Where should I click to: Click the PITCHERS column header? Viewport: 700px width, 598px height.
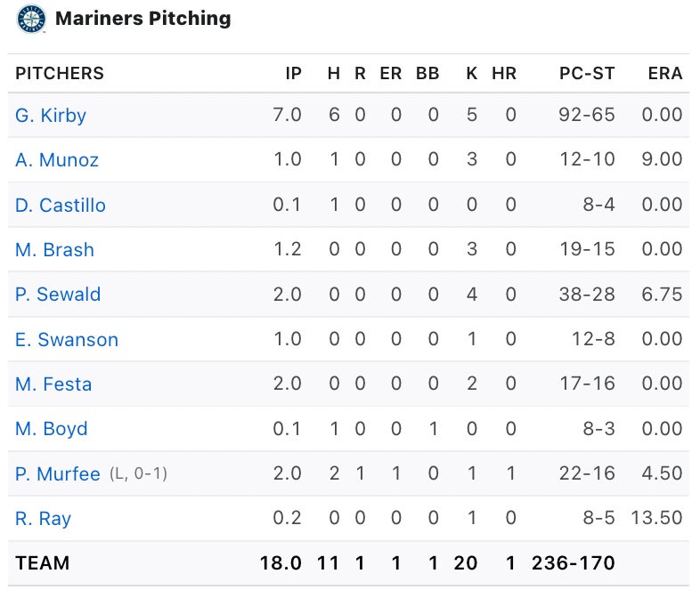(60, 74)
